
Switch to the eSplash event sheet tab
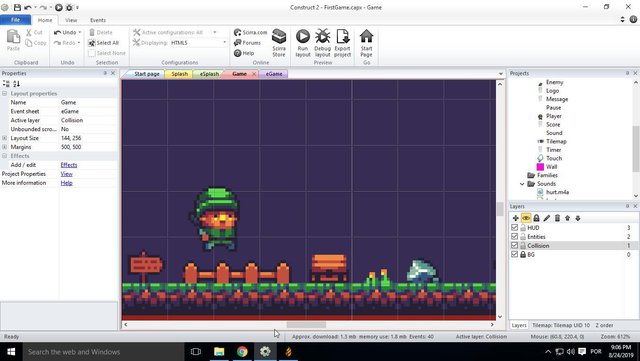tap(209, 74)
